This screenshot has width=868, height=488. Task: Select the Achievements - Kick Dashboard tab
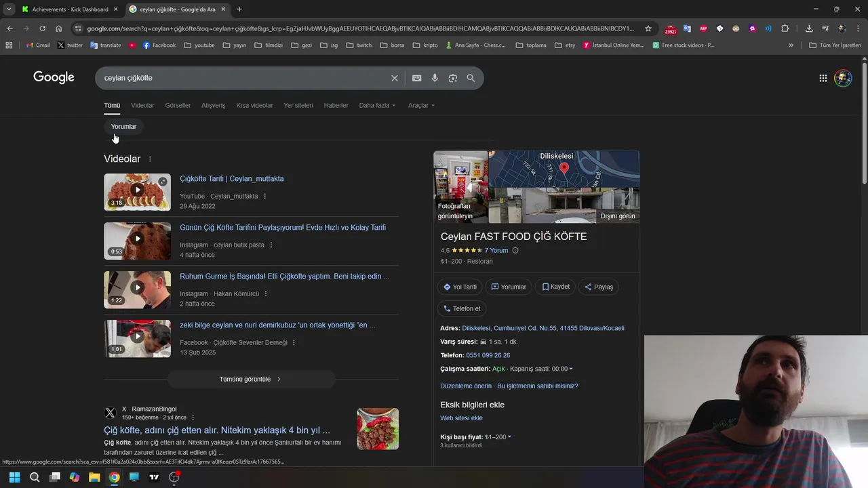point(69,9)
